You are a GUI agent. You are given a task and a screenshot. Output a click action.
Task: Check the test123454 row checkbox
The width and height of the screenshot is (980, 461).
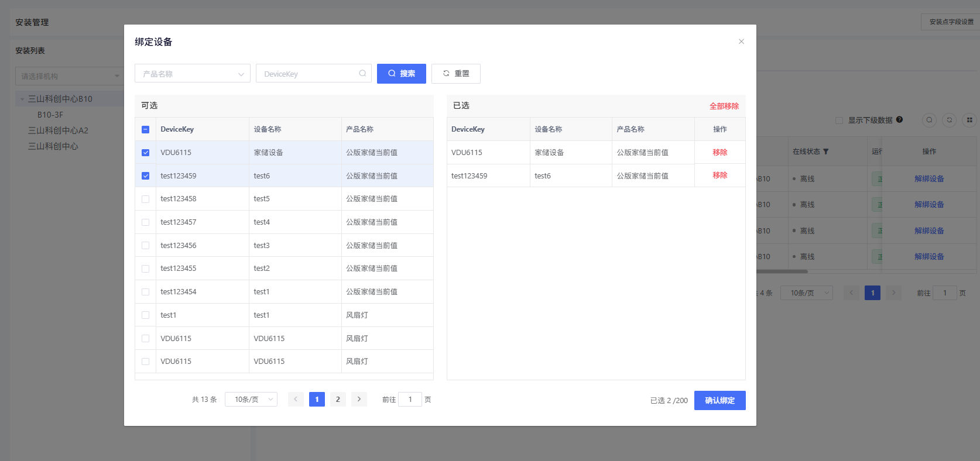coord(146,292)
